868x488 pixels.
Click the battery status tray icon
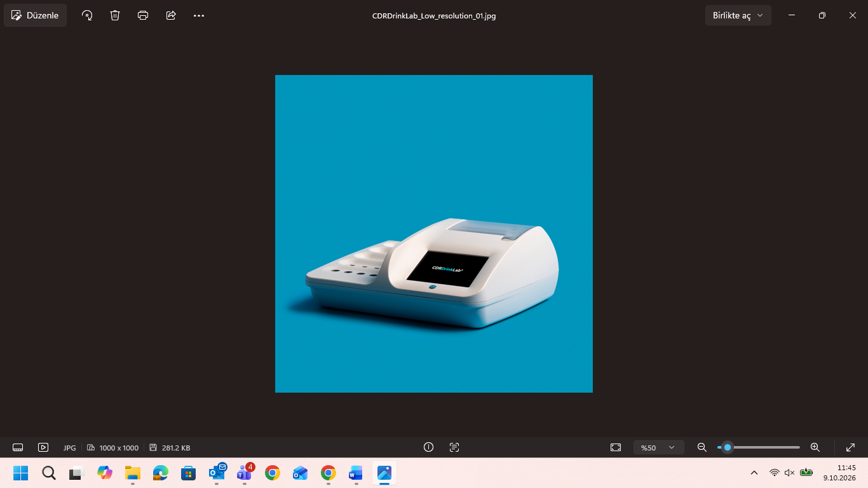[x=806, y=473]
